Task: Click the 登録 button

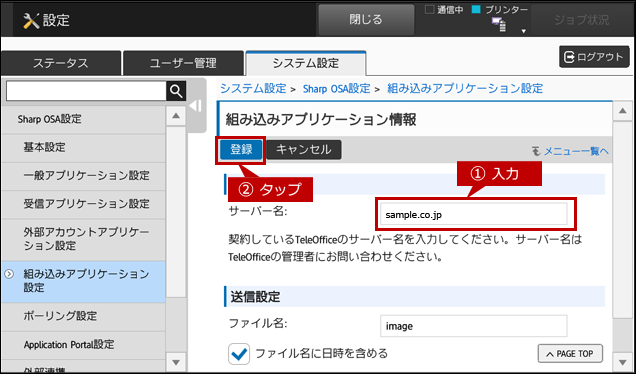Action: tap(241, 150)
